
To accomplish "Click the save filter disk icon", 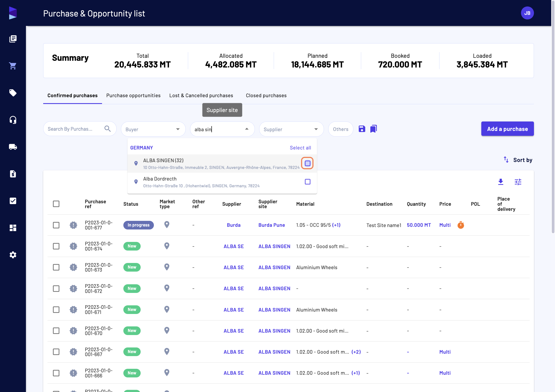I will coord(362,129).
